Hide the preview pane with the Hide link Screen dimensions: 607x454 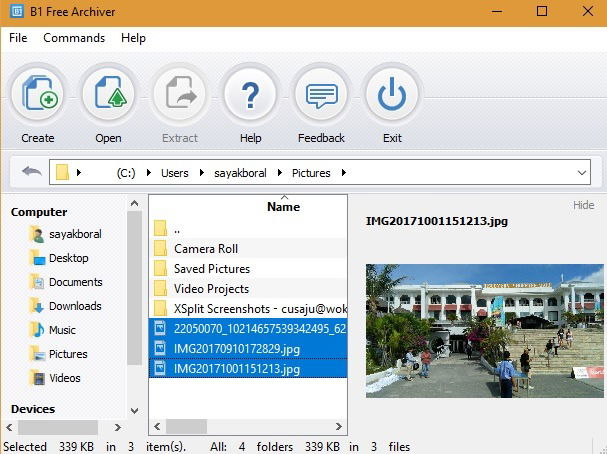[x=583, y=205]
